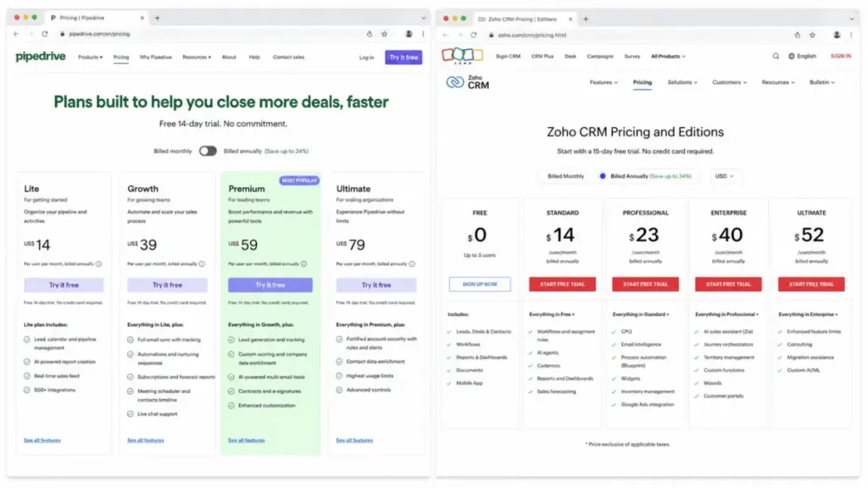868x488 pixels.
Task: Expand Zoho CRM Resources menu
Action: click(778, 82)
